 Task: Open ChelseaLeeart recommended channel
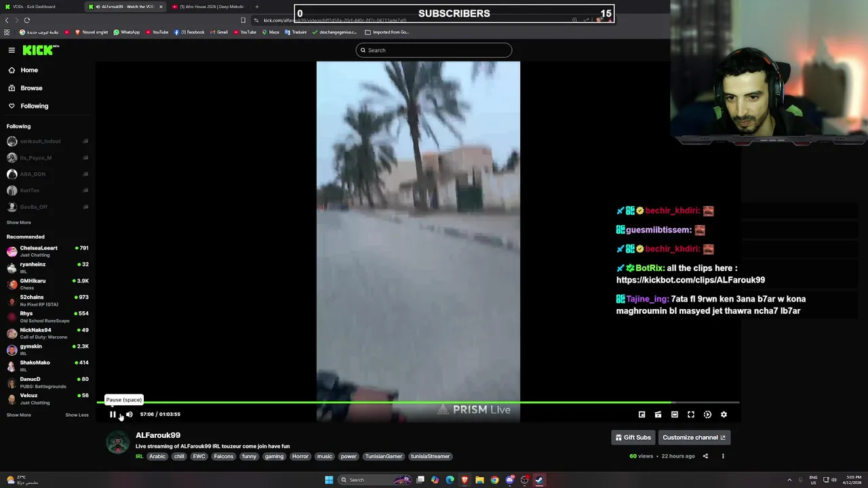(47, 251)
